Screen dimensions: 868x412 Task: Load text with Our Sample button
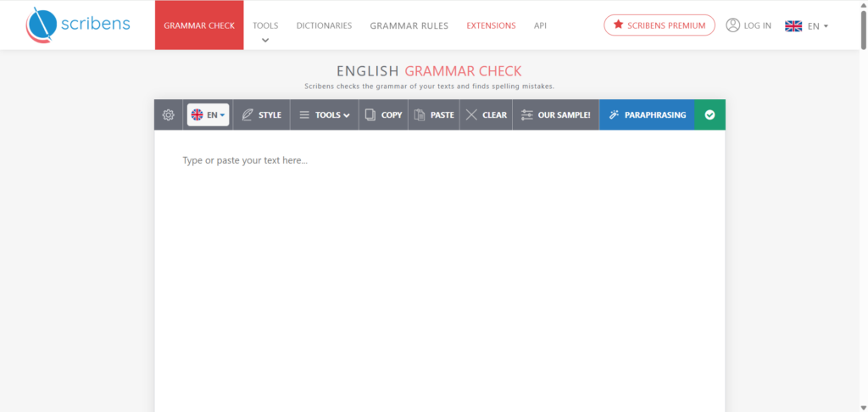555,115
